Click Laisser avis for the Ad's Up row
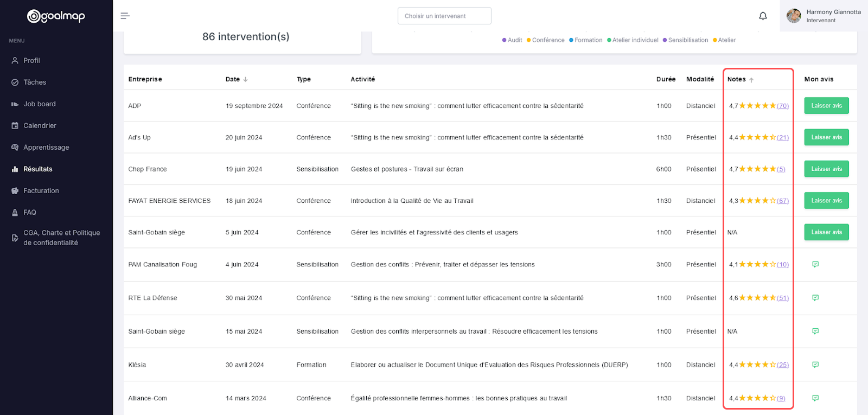 tap(826, 137)
